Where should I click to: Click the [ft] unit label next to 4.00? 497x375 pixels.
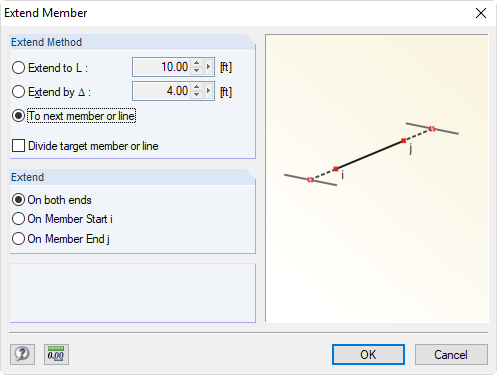(226, 92)
